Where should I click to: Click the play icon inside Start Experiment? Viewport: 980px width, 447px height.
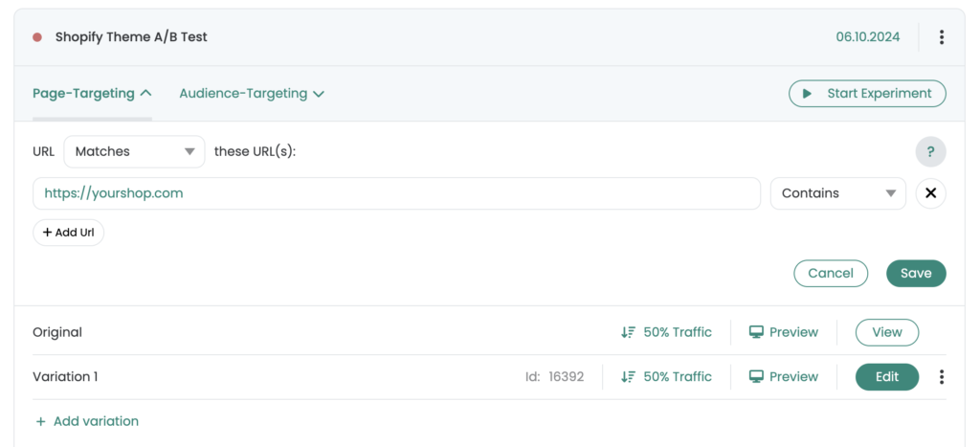[x=807, y=94]
